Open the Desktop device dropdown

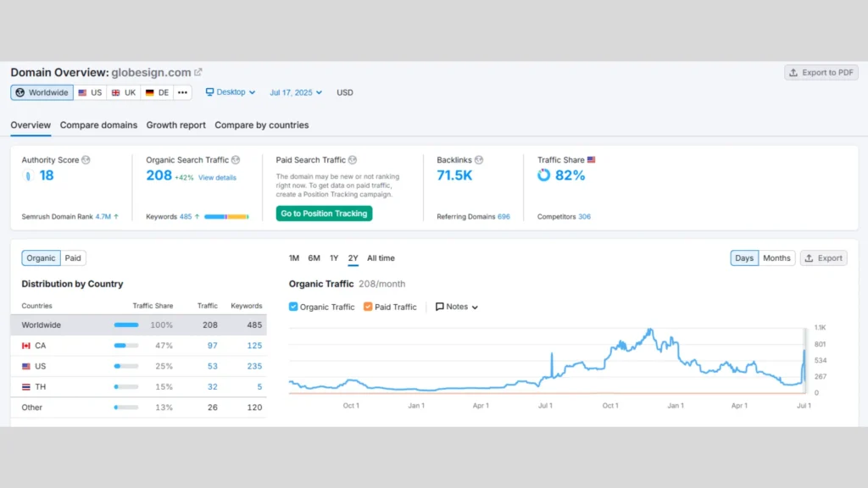coord(231,91)
